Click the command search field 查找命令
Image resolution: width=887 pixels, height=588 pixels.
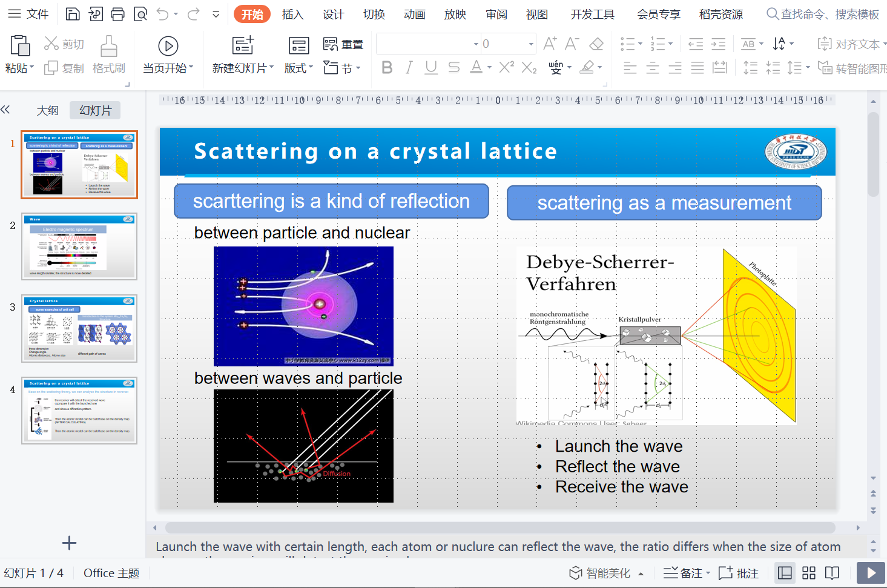823,14
